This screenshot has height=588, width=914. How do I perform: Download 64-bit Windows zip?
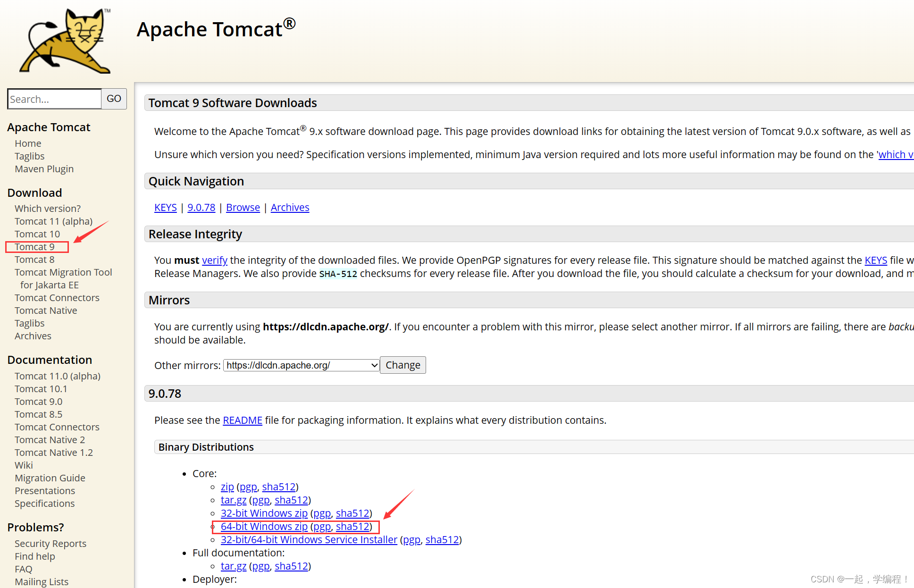tap(264, 526)
